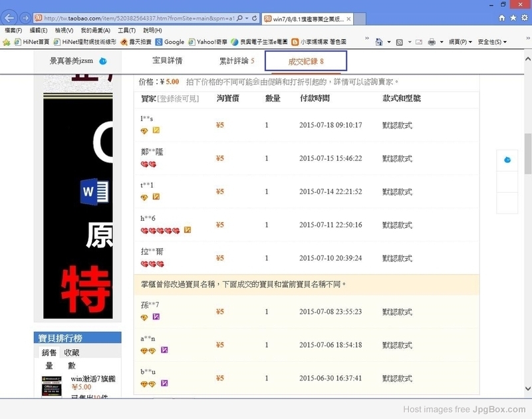
Task: Open the address bar search dropdown arrow
Action: (247, 18)
